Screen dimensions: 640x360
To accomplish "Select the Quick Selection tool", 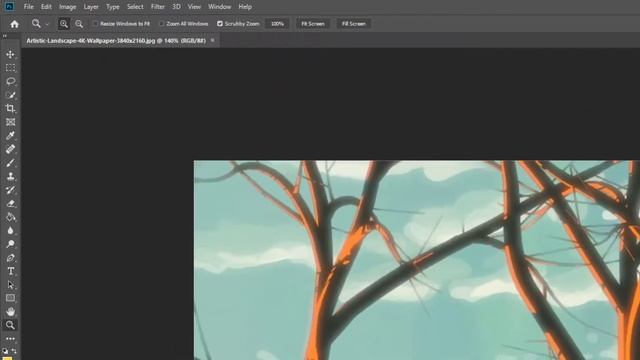I will pos(10,95).
